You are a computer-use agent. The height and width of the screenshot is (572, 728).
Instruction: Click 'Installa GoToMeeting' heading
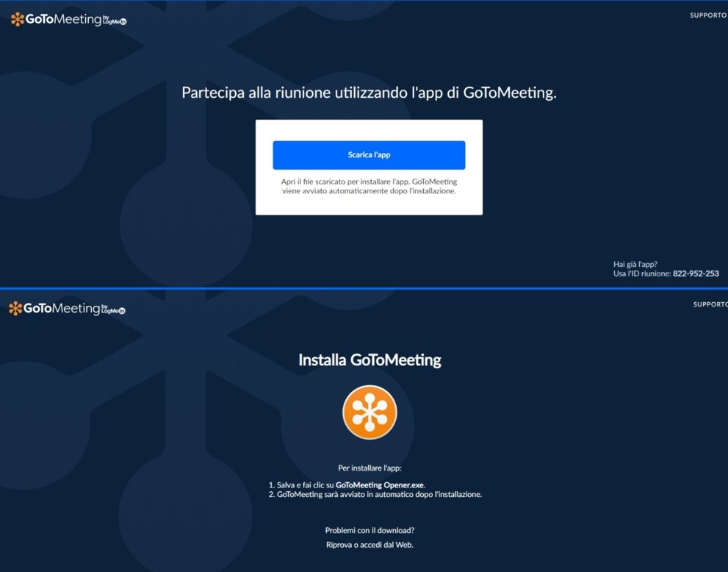click(x=370, y=360)
